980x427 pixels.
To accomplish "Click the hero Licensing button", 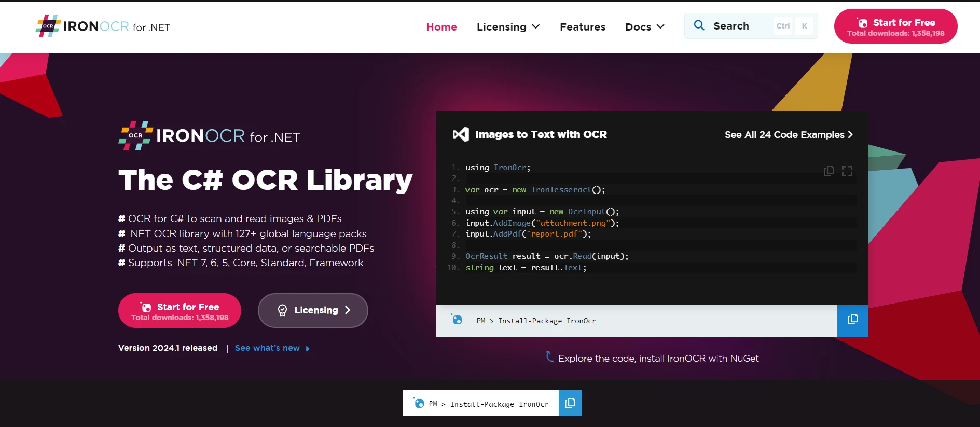I will (313, 310).
